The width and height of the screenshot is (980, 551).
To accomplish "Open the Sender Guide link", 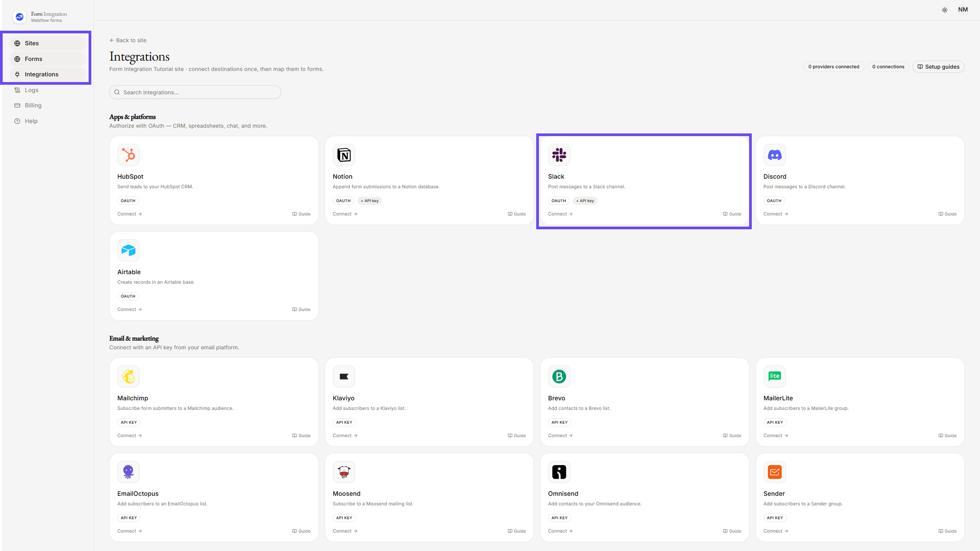I will click(947, 531).
